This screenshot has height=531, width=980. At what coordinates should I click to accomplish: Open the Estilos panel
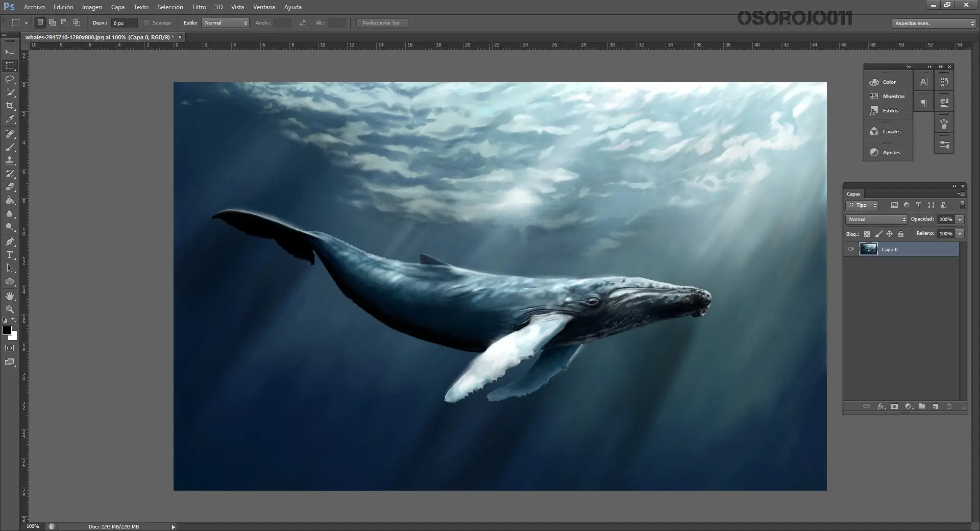coord(888,110)
